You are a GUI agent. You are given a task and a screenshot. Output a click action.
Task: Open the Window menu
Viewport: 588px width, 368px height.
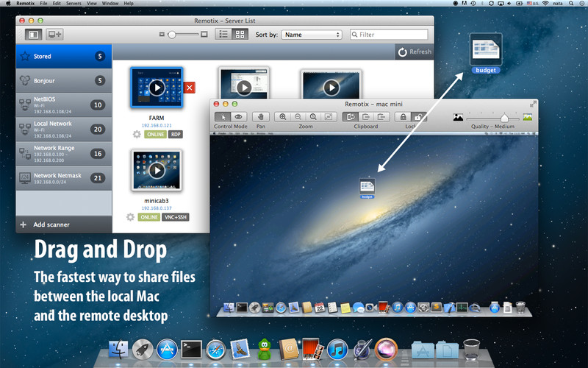[110, 4]
